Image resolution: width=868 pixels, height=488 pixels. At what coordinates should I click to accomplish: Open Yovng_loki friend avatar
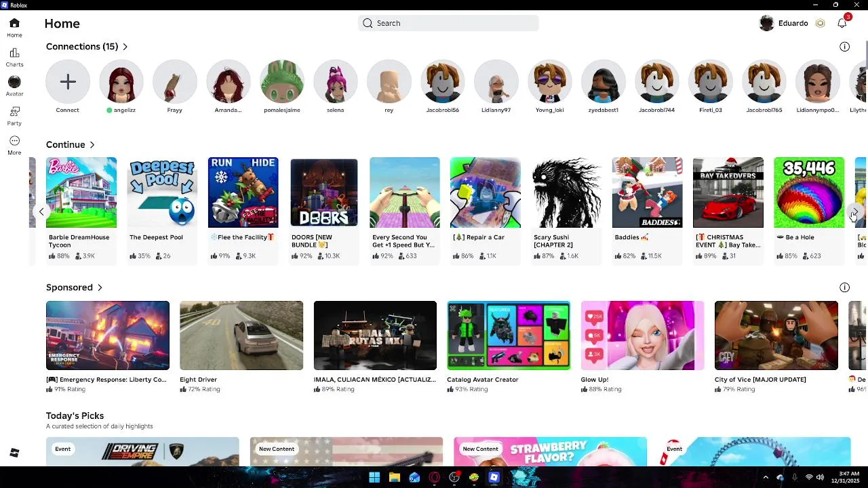coord(550,82)
